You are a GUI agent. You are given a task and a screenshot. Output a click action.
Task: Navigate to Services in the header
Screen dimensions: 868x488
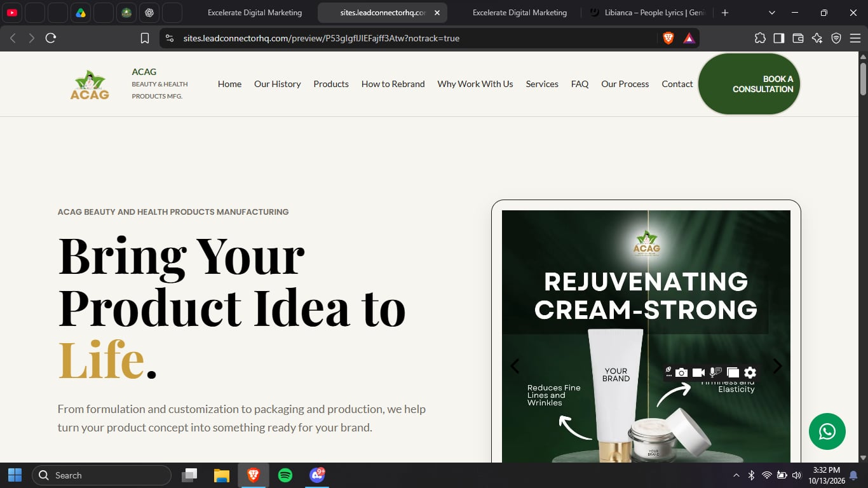coord(542,84)
